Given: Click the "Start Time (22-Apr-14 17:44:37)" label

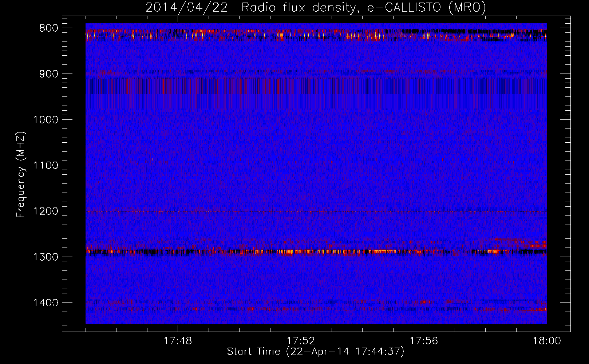Looking at the screenshot, I should [316, 352].
